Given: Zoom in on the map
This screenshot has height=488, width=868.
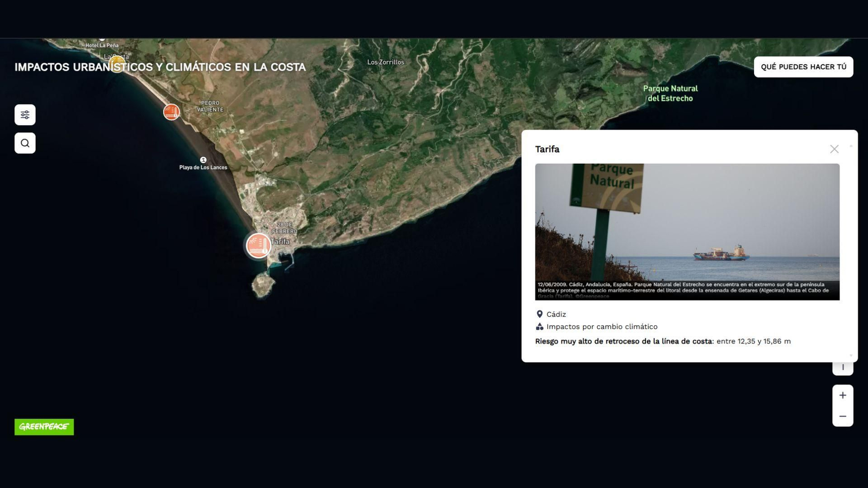Looking at the screenshot, I should (x=843, y=395).
